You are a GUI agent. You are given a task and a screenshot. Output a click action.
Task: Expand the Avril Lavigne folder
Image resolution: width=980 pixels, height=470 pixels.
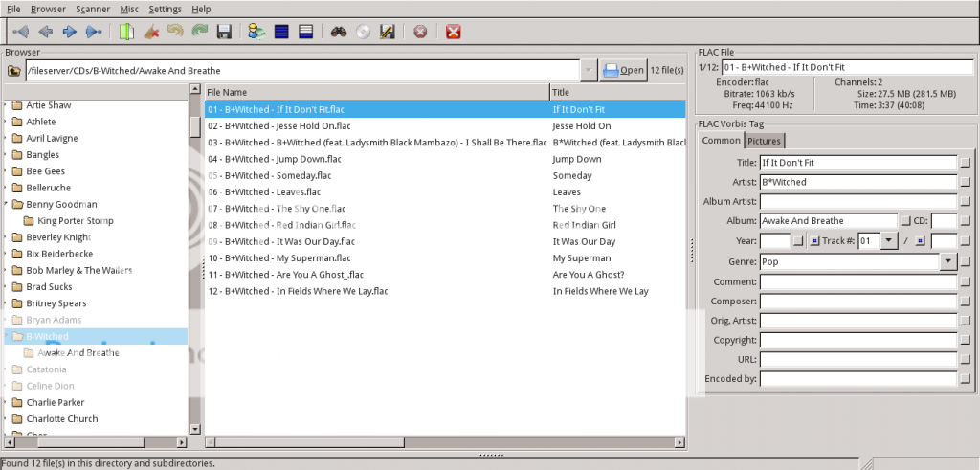click(x=7, y=138)
